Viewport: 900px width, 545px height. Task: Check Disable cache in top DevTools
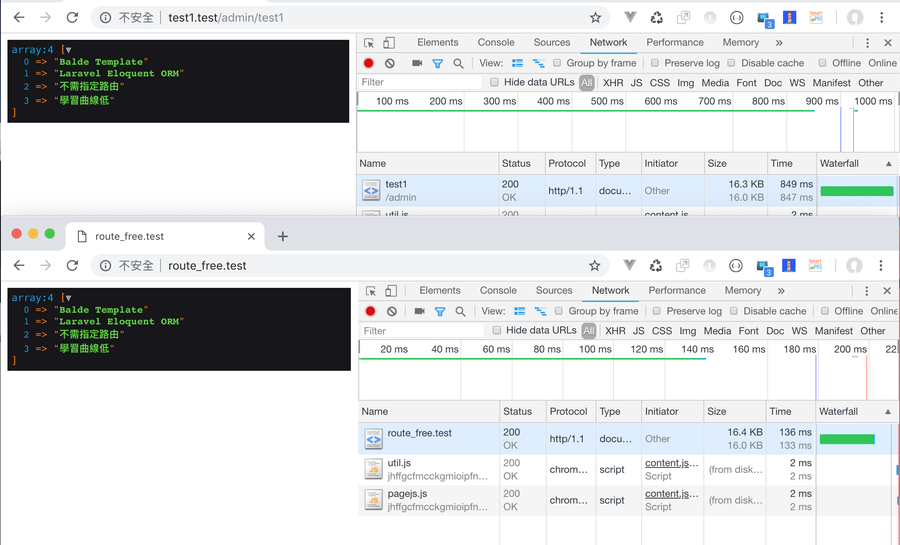(x=731, y=63)
